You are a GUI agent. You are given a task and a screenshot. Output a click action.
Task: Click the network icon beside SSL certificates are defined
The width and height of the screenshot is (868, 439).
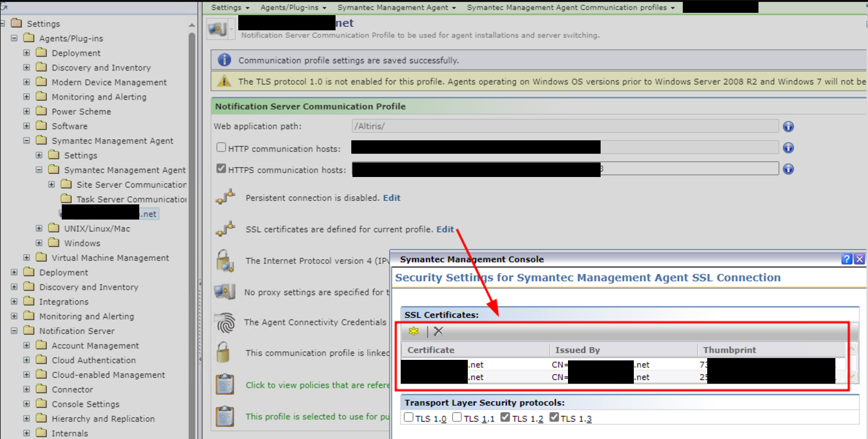click(x=225, y=229)
